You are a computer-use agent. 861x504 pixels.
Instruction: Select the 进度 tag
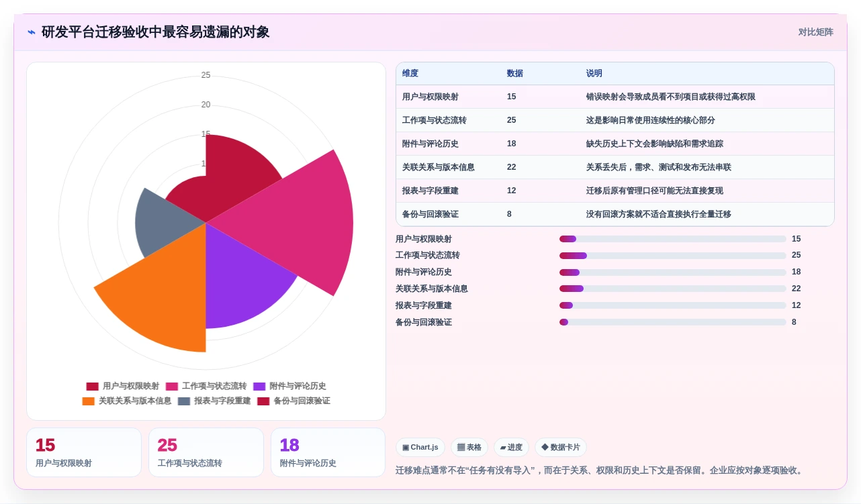pyautogui.click(x=511, y=448)
